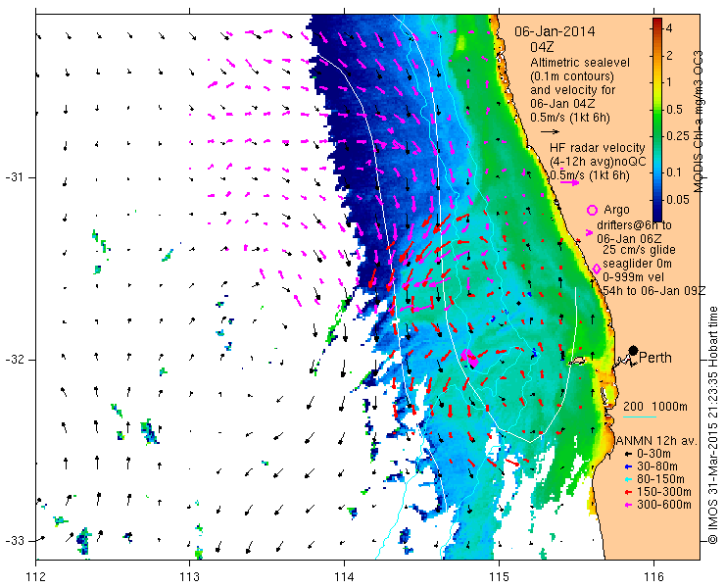The height and width of the screenshot is (588, 725).
Task: Click the ANMN 12h av. heading
Action: 656,440
